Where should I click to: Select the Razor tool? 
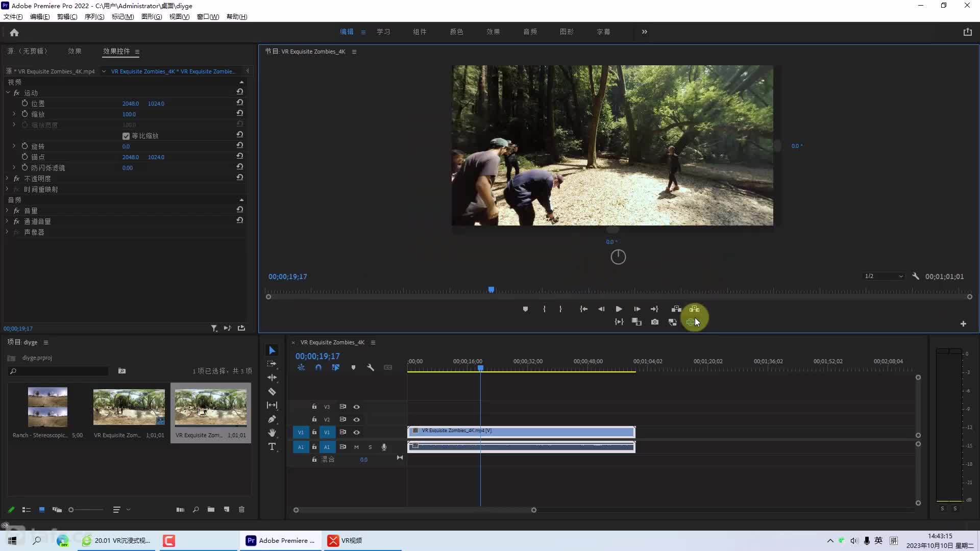point(272,391)
